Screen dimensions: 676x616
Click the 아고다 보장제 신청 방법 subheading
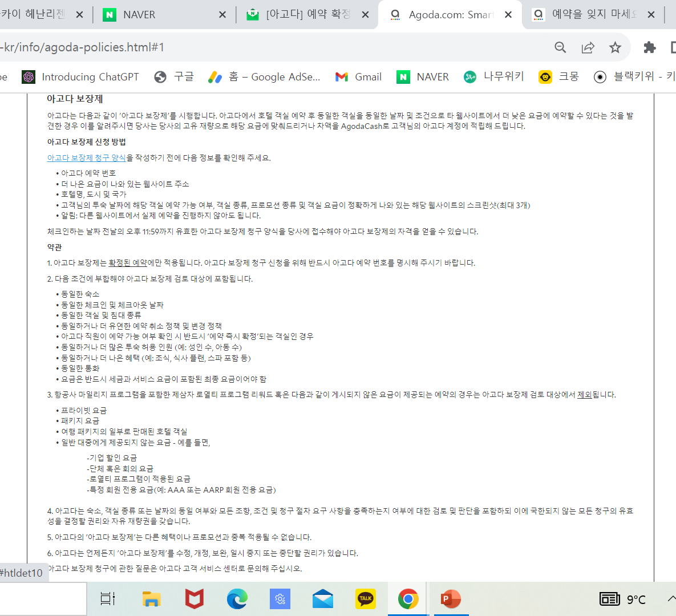[86, 142]
